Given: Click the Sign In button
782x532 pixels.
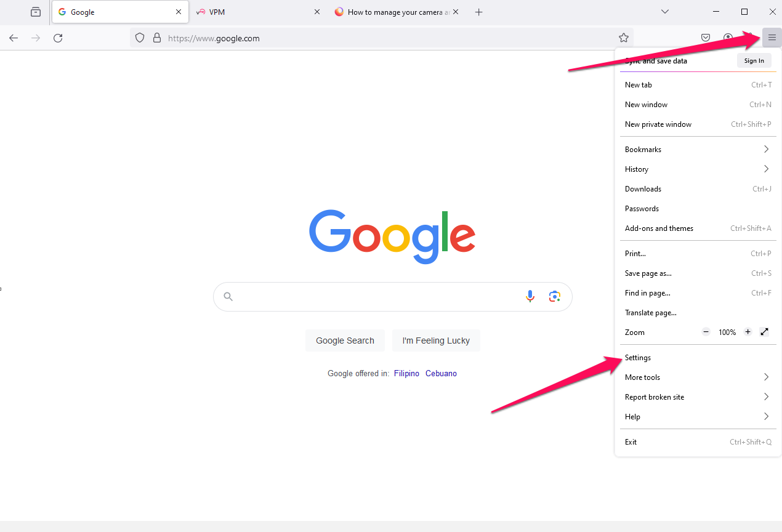Looking at the screenshot, I should click(x=754, y=60).
